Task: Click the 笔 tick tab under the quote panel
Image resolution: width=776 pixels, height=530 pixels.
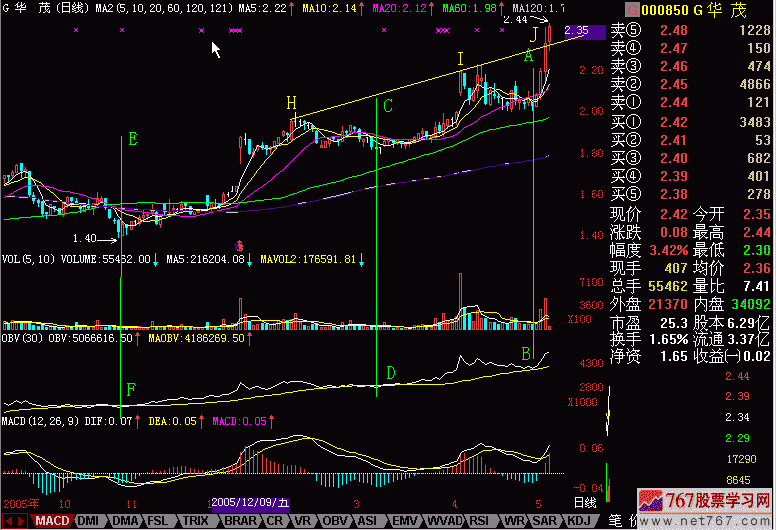Action: coord(616,521)
